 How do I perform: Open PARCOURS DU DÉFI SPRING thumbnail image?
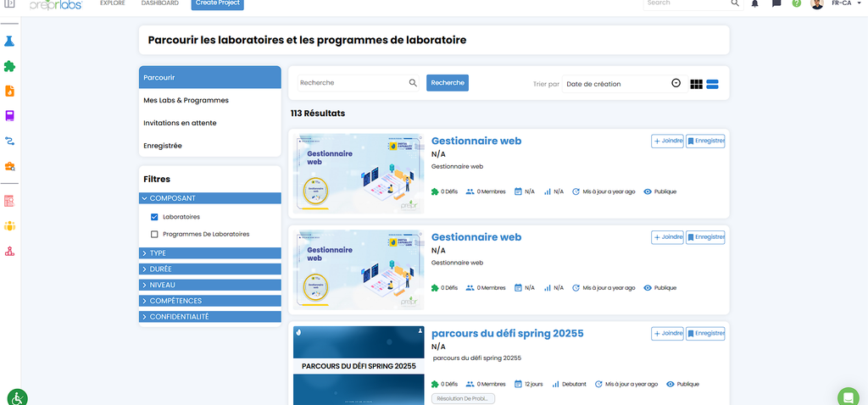(x=359, y=365)
